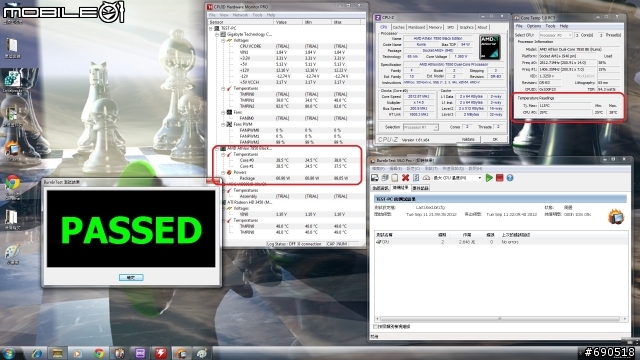Click the clipboard icon in BurnInTest toolbar
This screenshot has width=640, height=360.
coord(395,178)
